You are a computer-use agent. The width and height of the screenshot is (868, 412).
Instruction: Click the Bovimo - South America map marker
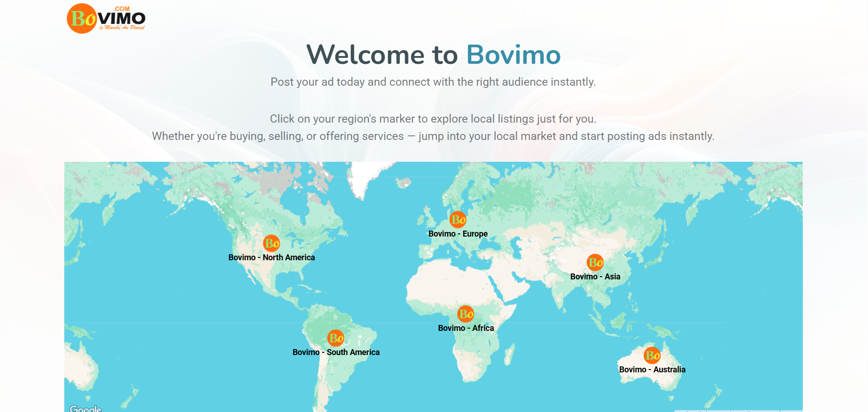336,338
